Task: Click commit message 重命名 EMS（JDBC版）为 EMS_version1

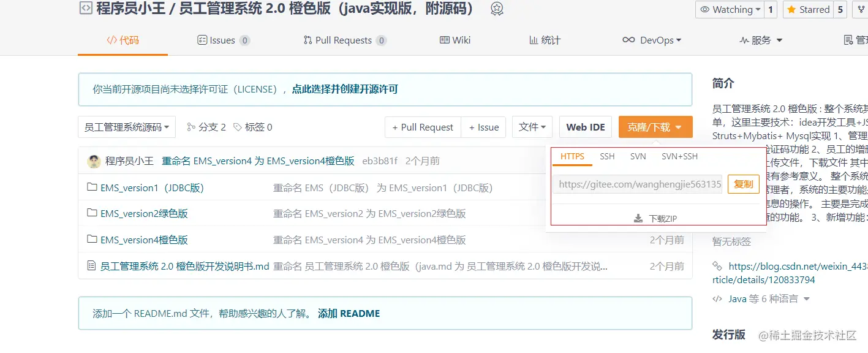Action: 383,188
